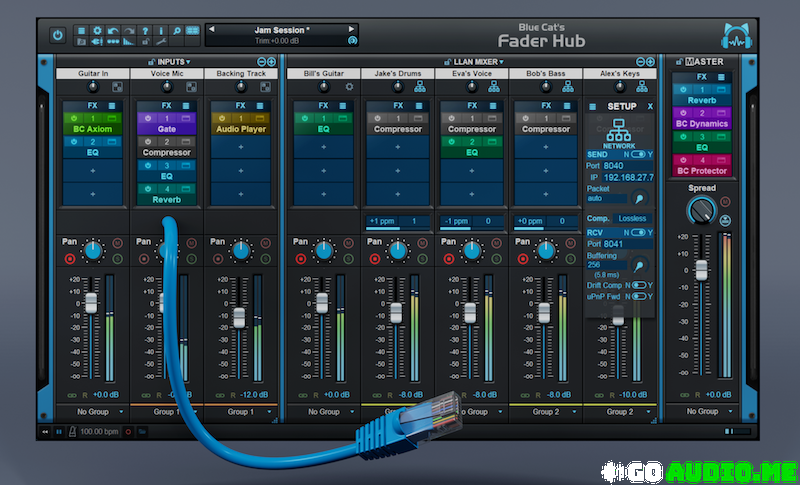Open Backing Track Group 1 dropdown
This screenshot has width=800, height=485.
click(270, 411)
